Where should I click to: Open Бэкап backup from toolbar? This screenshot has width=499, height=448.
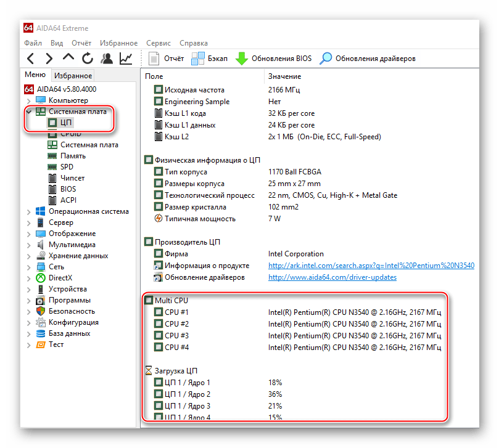pos(210,59)
